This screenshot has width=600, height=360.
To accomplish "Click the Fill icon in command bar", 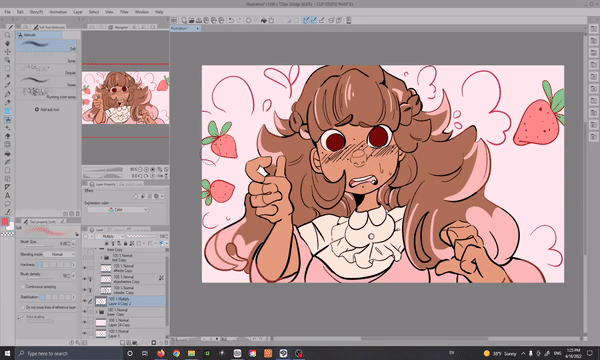I will coord(264,20).
